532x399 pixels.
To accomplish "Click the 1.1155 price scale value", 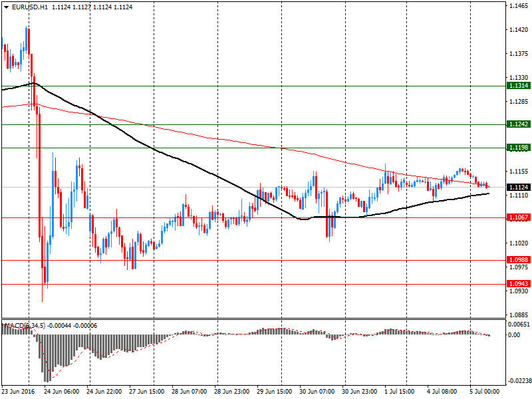I will click(x=519, y=172).
